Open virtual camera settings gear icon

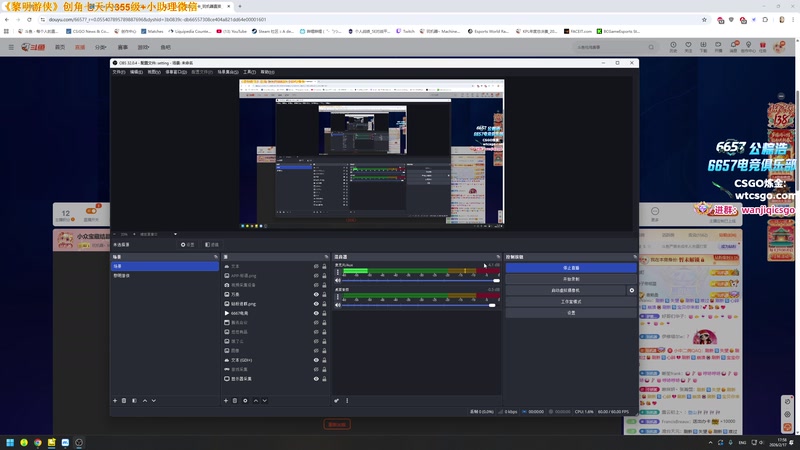632,290
